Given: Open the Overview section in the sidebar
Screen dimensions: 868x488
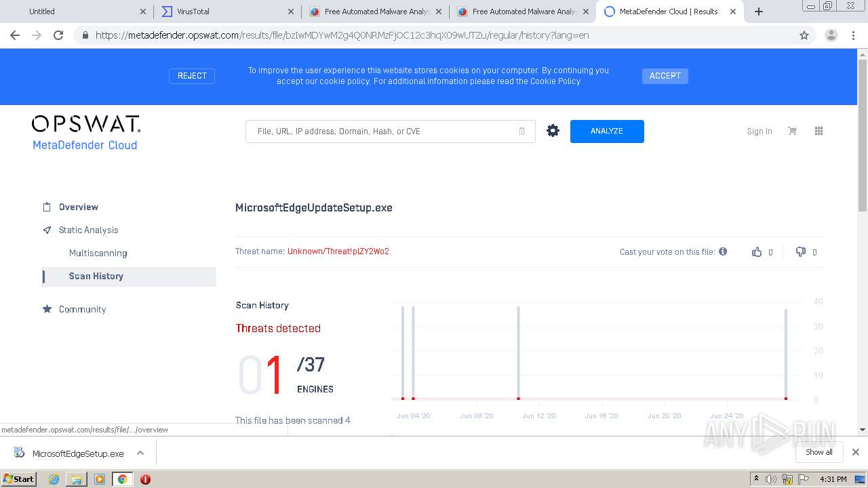Looking at the screenshot, I should pyautogui.click(x=78, y=207).
